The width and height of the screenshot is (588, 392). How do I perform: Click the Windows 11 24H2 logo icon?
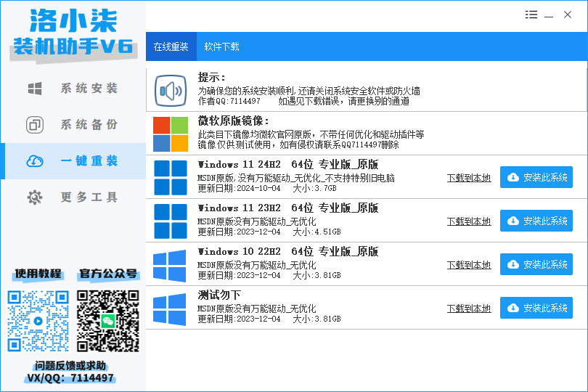[x=171, y=178]
